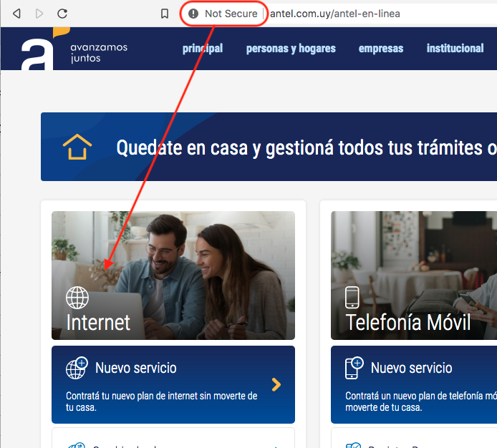Image resolution: width=497 pixels, height=448 pixels.
Task: Click 'Contratá tu nuevo plan de internet' description
Action: (x=161, y=401)
